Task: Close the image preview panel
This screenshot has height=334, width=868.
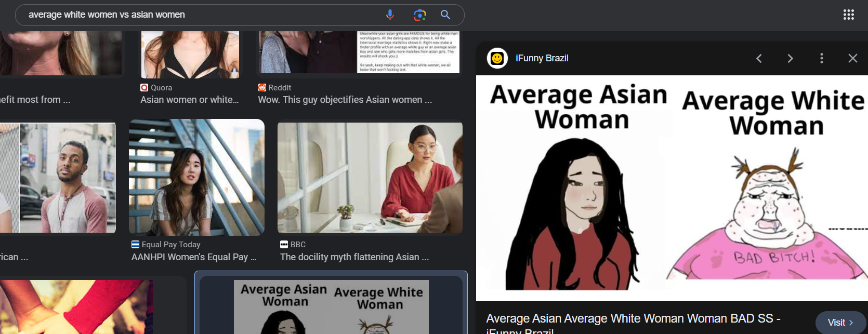Action: coord(853,58)
